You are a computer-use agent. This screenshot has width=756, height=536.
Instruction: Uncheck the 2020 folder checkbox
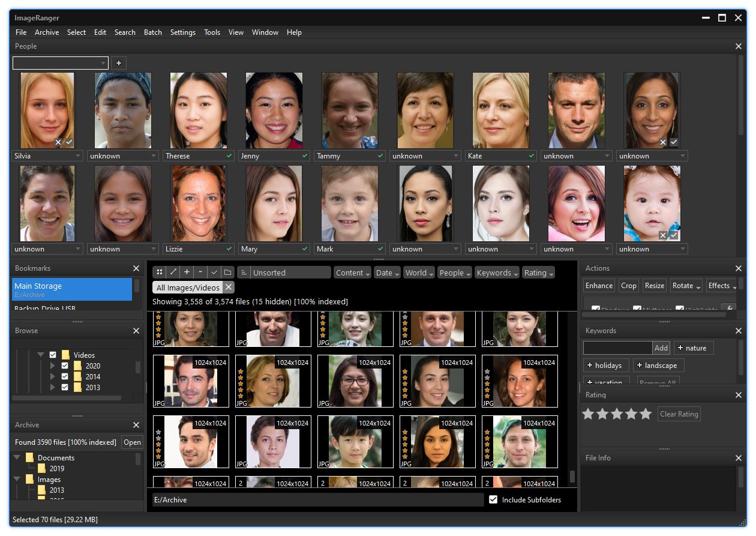[x=65, y=366]
